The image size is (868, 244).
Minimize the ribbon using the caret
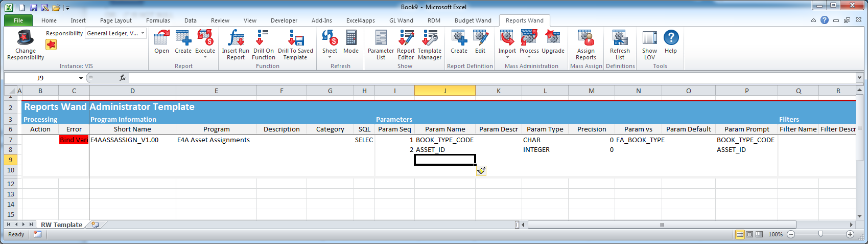pyautogui.click(x=813, y=20)
